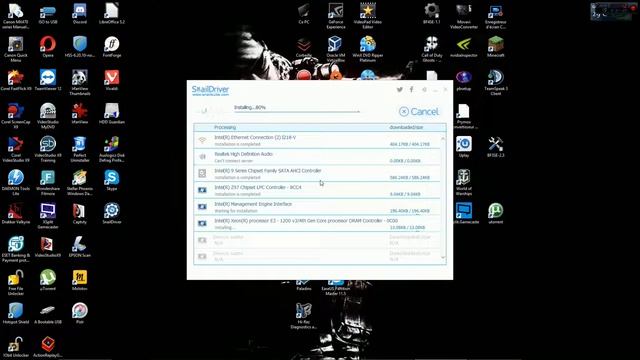Open SnailDriver's Facebook share icon
The width and height of the screenshot is (640, 360).
click(x=411, y=89)
